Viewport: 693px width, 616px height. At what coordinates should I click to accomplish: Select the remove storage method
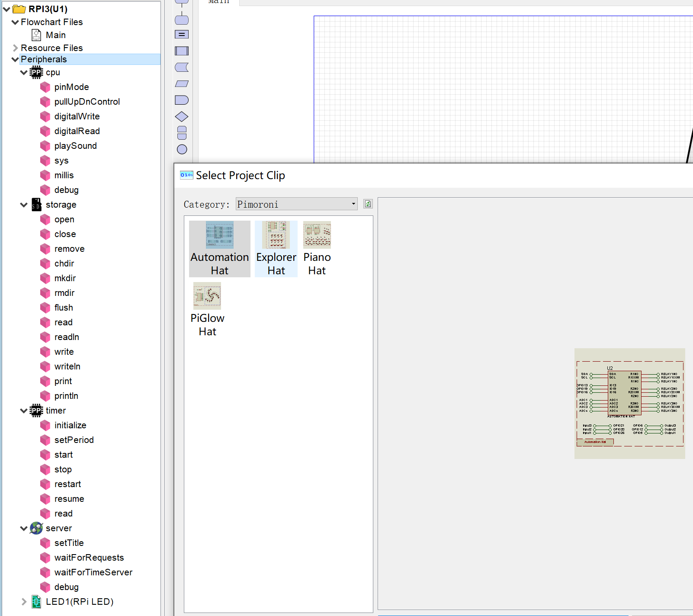(x=70, y=249)
